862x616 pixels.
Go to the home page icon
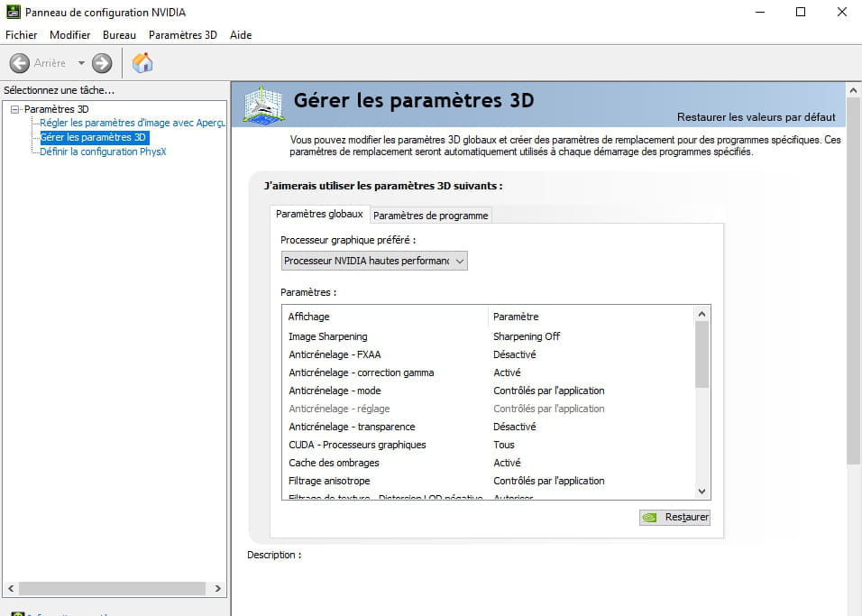pos(142,63)
